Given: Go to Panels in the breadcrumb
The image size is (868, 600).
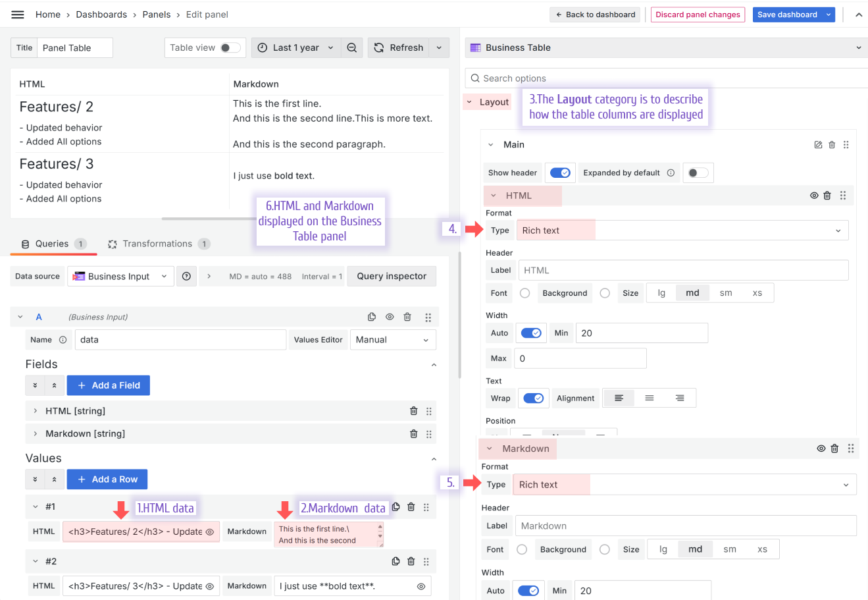Looking at the screenshot, I should pyautogui.click(x=157, y=14).
